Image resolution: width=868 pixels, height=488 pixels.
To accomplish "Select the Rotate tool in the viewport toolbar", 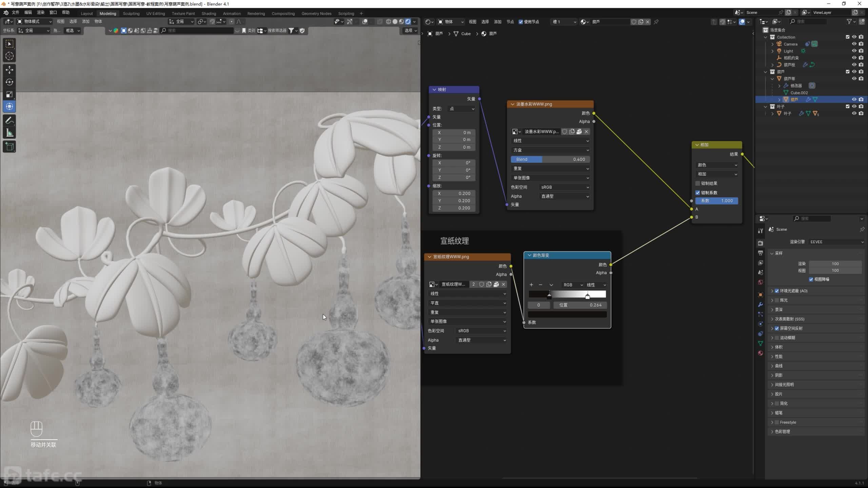I will tap(9, 82).
